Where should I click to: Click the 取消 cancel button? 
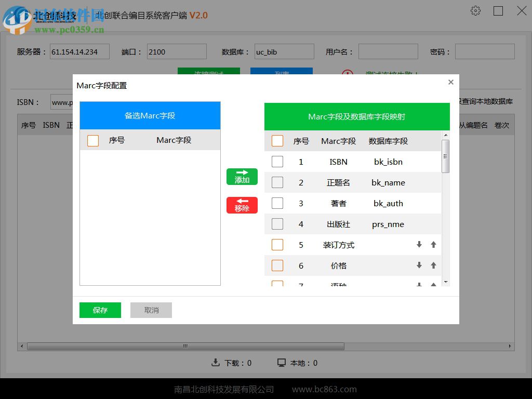[x=151, y=310]
